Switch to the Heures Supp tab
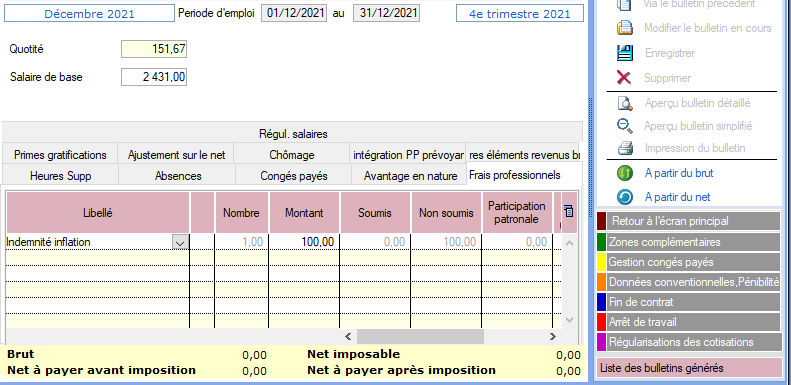 (x=61, y=176)
